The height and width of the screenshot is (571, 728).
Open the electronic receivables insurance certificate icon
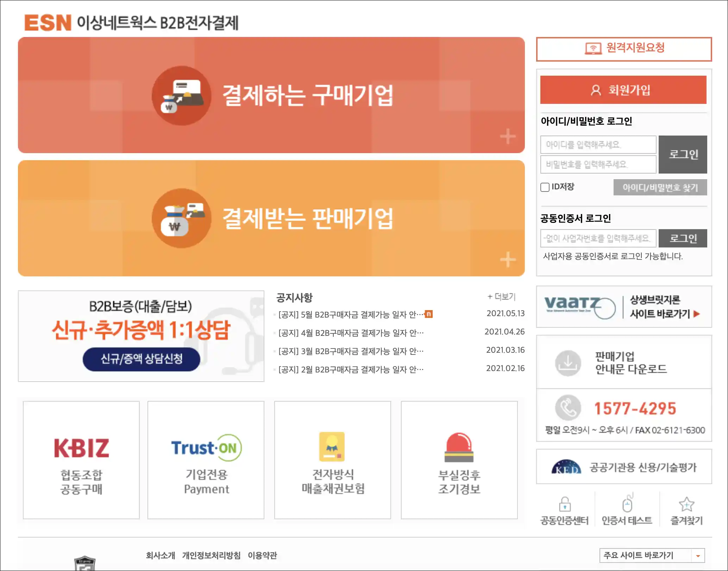[x=332, y=447]
